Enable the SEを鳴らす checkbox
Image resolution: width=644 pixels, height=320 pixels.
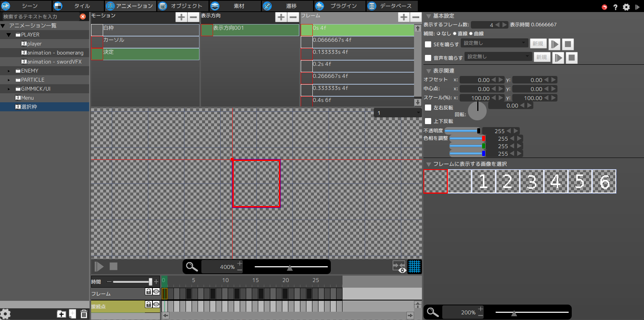coord(428,44)
